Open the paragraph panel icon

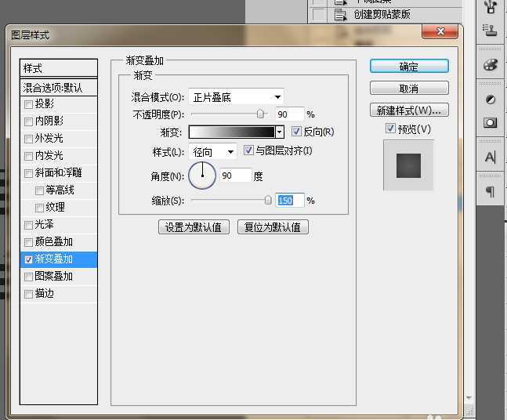pyautogui.click(x=491, y=192)
